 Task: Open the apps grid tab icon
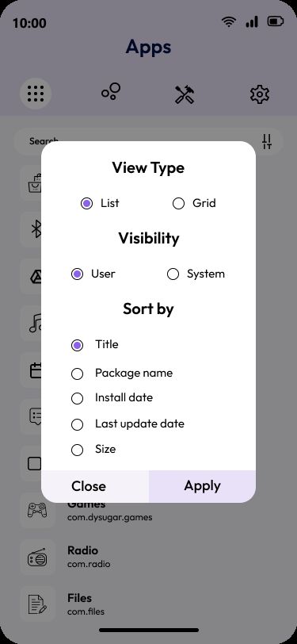point(36,94)
